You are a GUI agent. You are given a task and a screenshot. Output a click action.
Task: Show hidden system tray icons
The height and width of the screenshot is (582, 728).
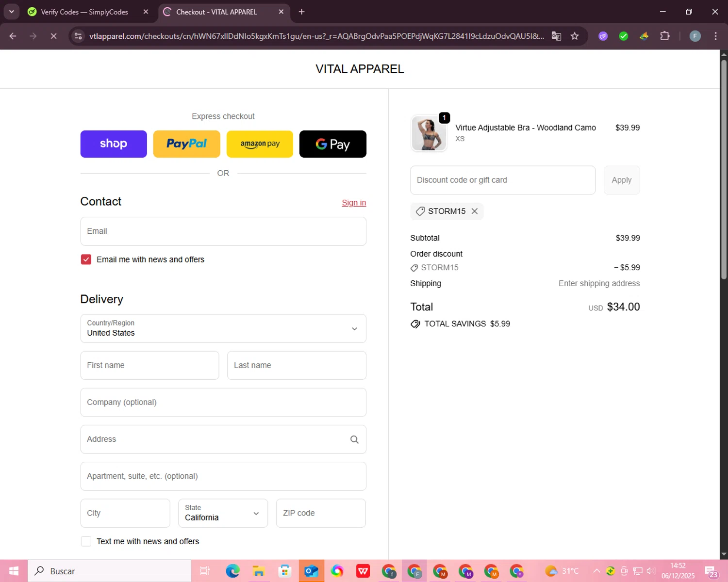click(x=596, y=571)
